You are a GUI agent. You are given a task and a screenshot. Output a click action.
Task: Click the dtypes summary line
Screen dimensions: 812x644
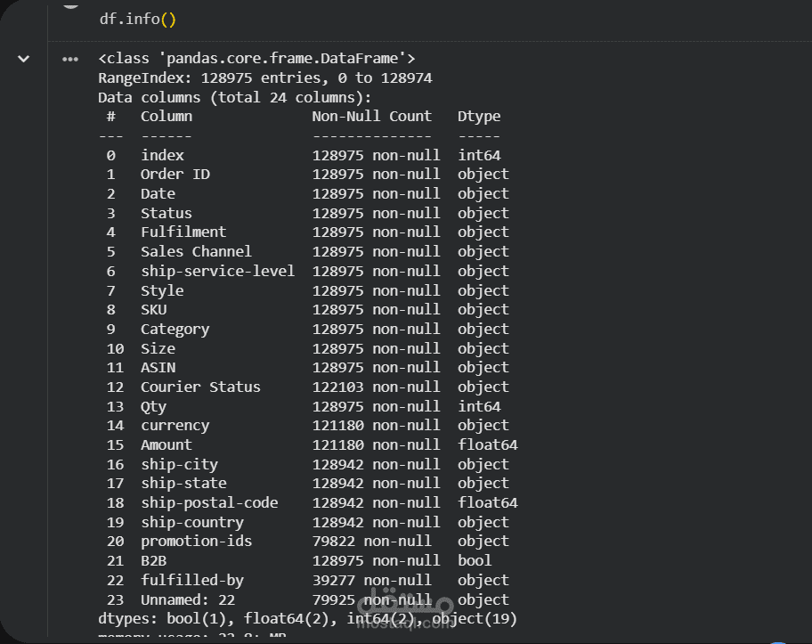[307, 618]
